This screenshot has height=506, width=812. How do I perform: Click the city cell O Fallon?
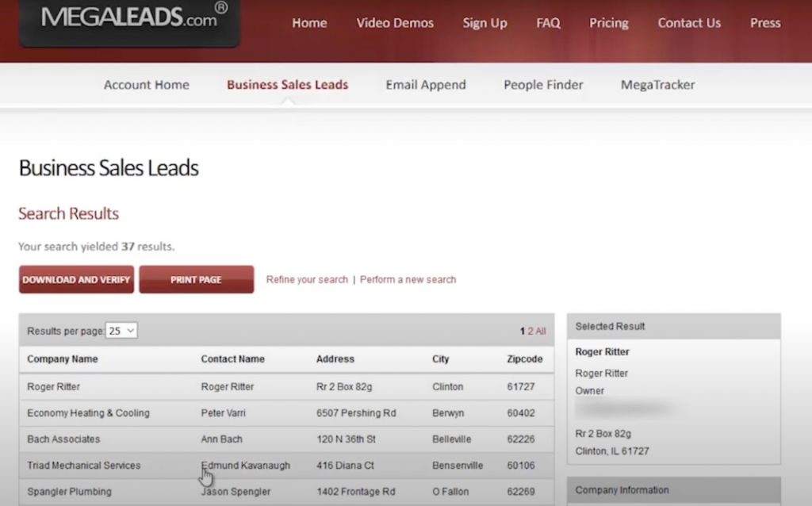tap(450, 492)
